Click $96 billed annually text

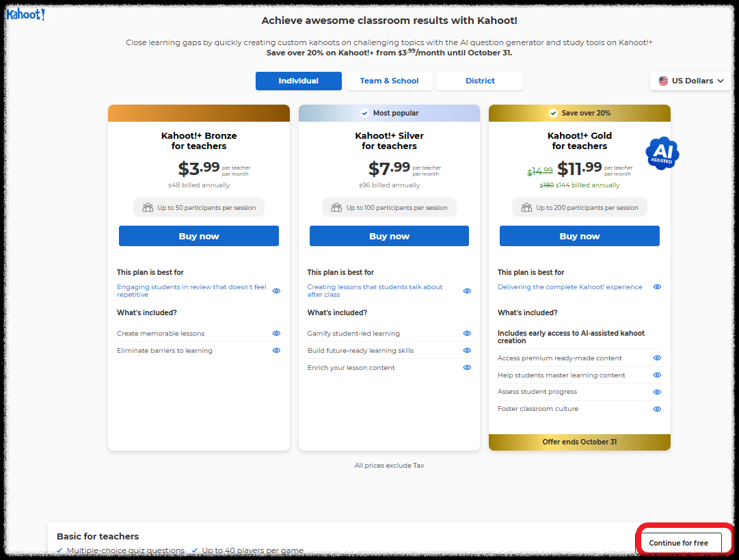click(389, 185)
